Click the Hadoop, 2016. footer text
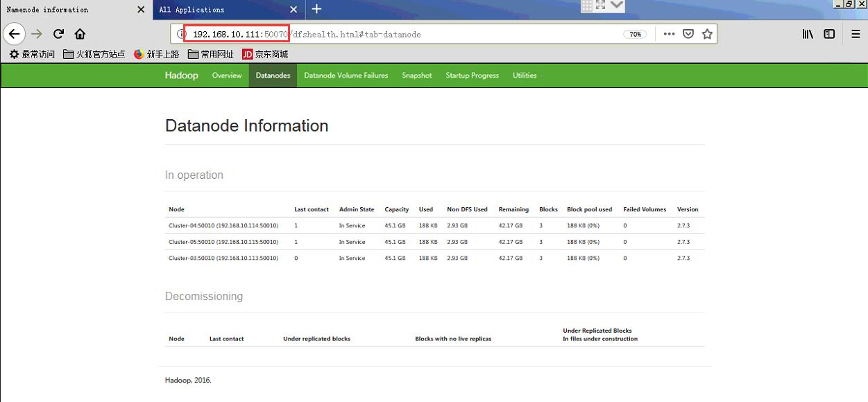868x402 pixels. (x=188, y=381)
